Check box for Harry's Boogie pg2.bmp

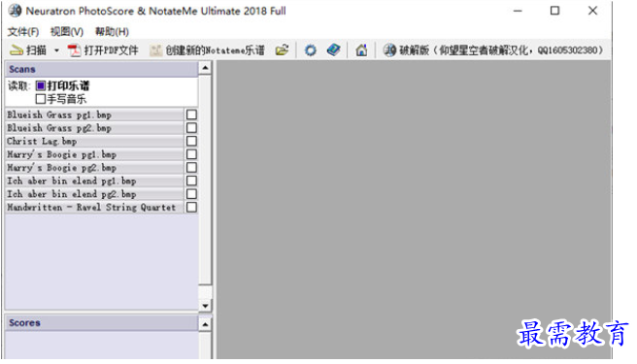coord(191,167)
